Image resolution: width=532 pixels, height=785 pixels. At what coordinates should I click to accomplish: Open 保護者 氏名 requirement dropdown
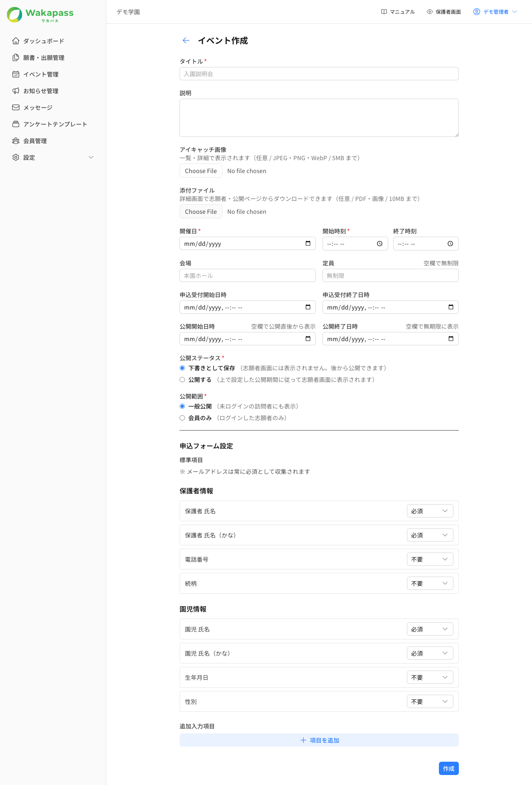coord(430,511)
